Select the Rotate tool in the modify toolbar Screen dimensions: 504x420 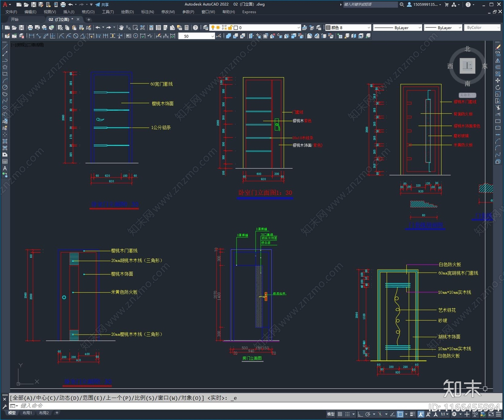coord(498,87)
